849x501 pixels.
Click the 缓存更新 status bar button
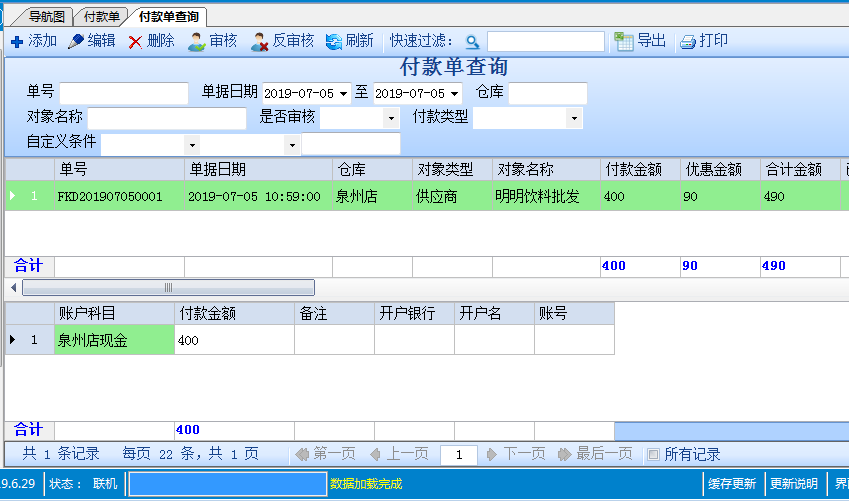[x=732, y=484]
